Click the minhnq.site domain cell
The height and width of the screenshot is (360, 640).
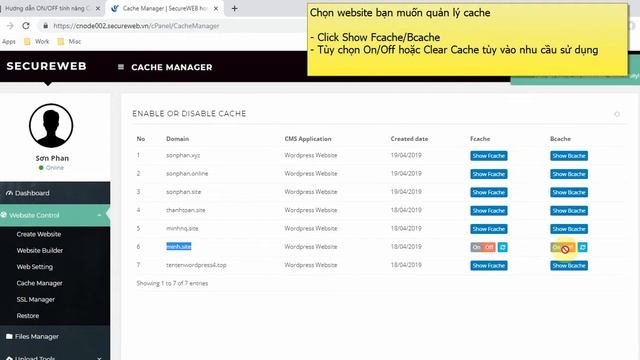[x=182, y=229]
